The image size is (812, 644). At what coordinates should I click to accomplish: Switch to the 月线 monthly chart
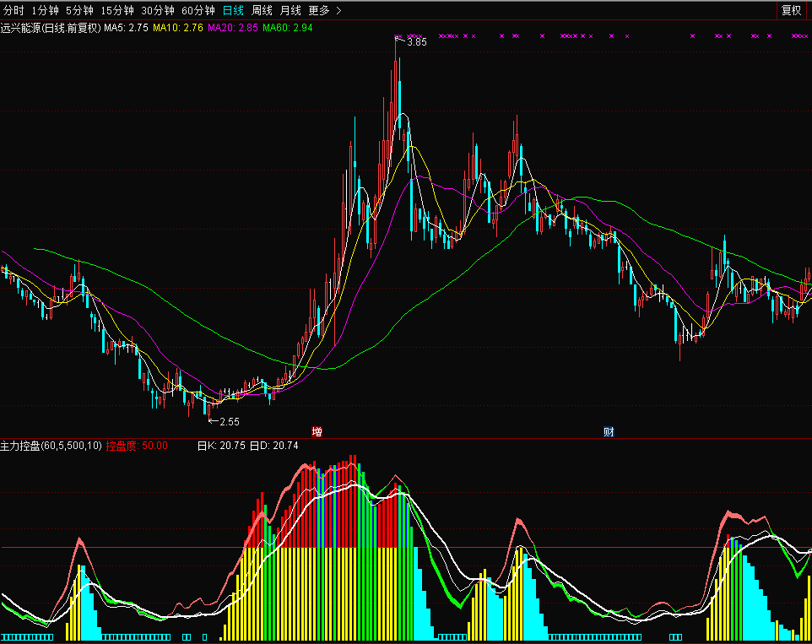click(x=290, y=10)
